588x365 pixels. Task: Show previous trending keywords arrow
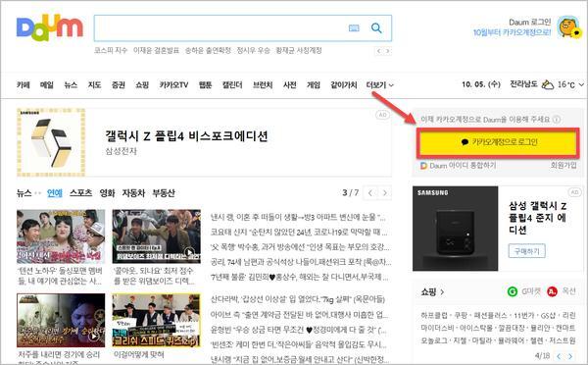coord(379,51)
